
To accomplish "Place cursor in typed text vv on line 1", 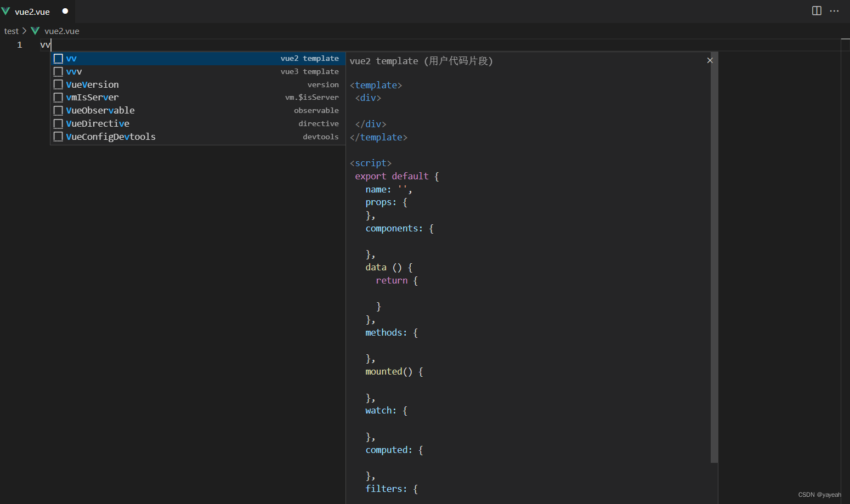I will coord(45,45).
